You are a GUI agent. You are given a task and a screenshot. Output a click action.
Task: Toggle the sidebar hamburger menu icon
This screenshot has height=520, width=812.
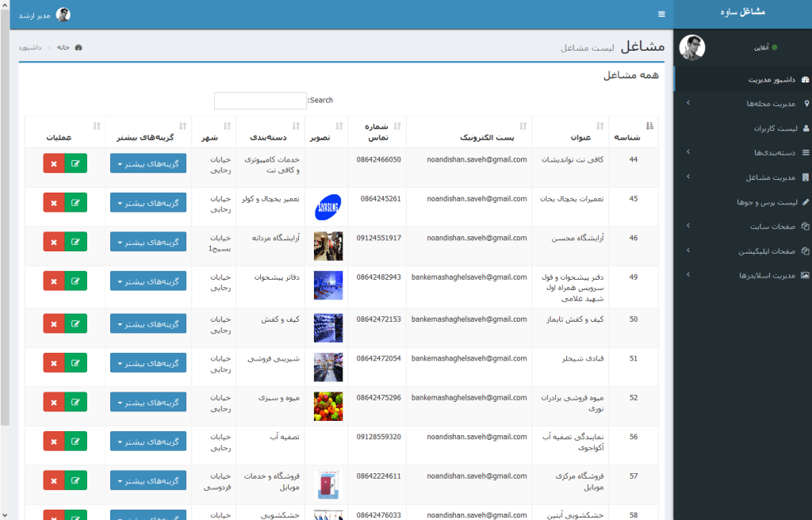(x=661, y=14)
